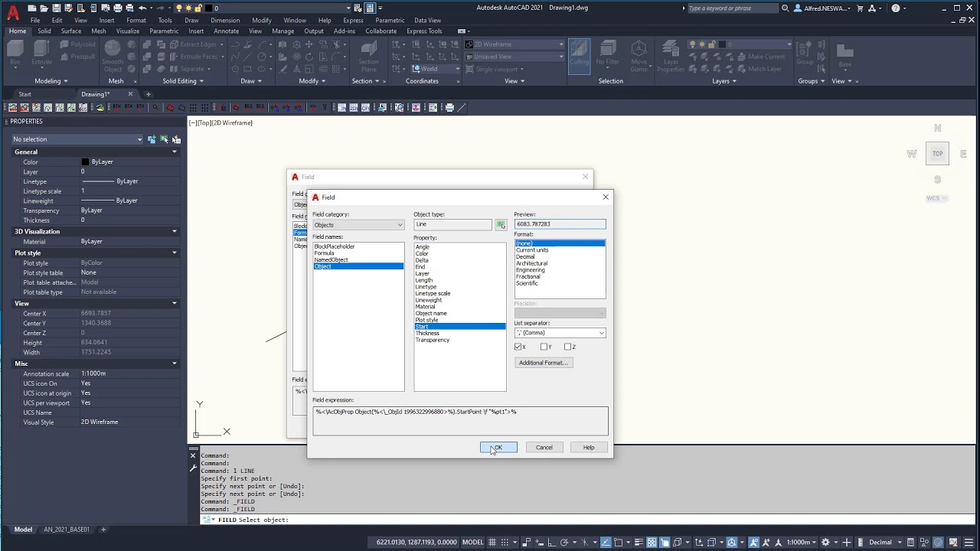
Task: Click the Color ByLayer swatch in Properties
Action: click(x=85, y=162)
